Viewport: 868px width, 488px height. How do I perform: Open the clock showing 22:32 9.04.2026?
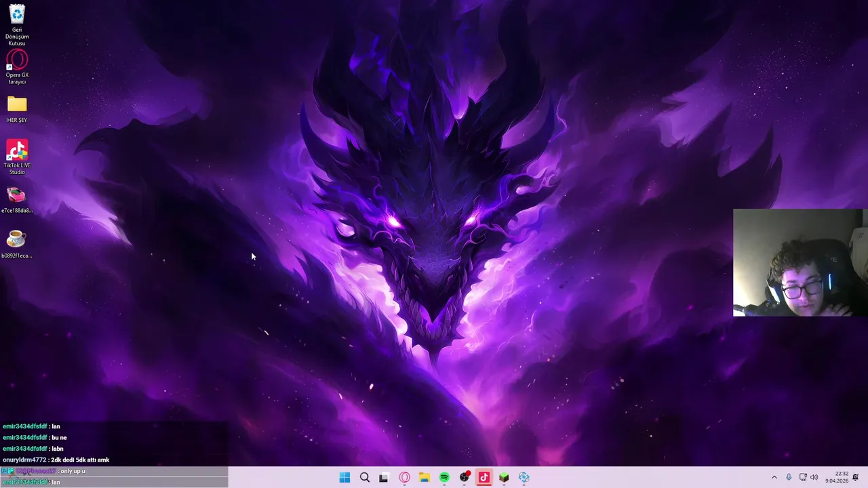[837, 477]
